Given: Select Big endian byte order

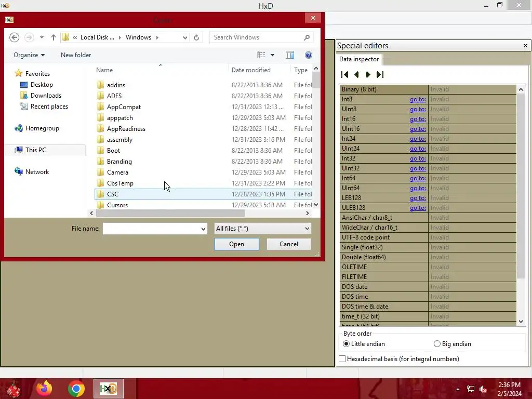Looking at the screenshot, I should click(453, 344).
